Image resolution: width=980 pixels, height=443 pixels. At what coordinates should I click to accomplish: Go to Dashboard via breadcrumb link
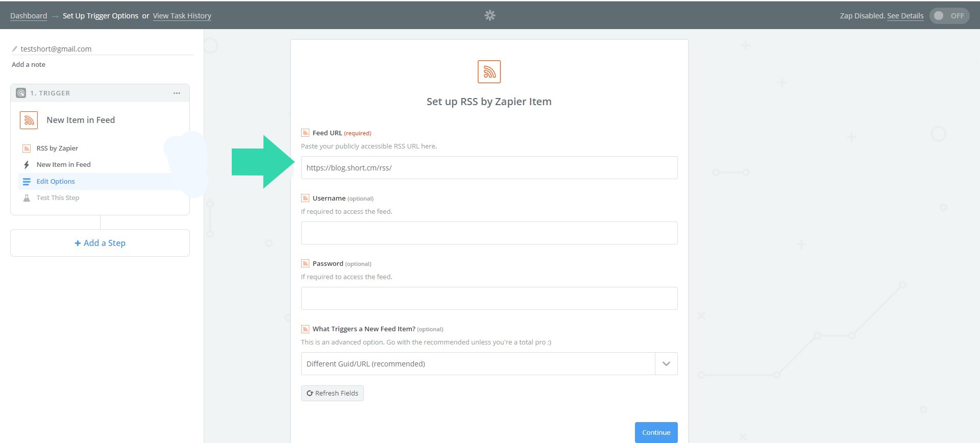29,16
